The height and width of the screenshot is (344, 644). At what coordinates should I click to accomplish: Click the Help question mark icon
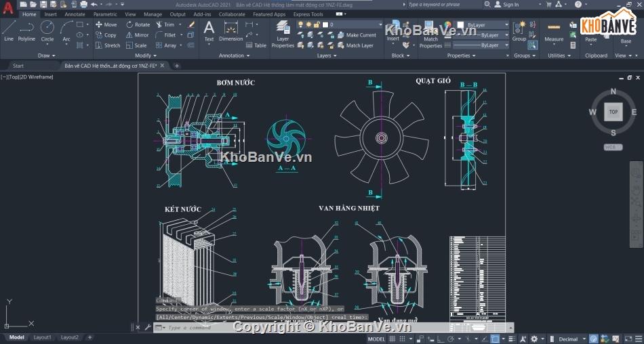(x=578, y=4)
